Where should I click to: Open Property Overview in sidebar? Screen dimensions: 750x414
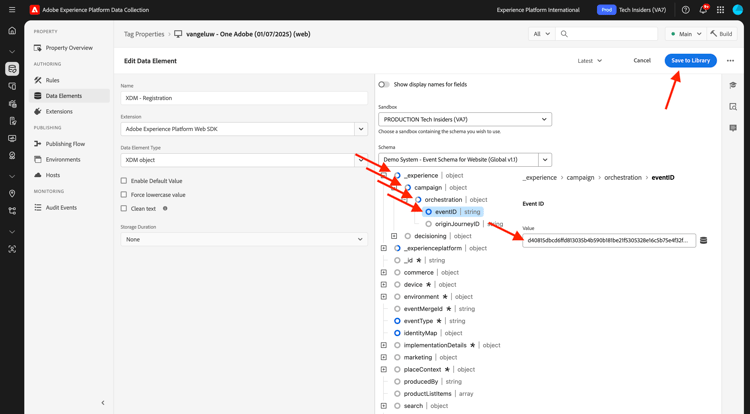click(69, 48)
